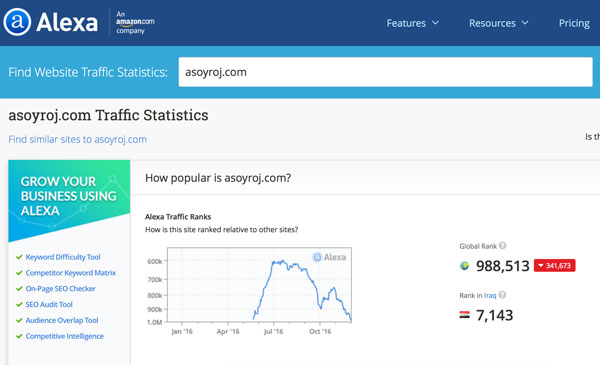
Task: Follow the Iraq country link
Action: (x=490, y=295)
